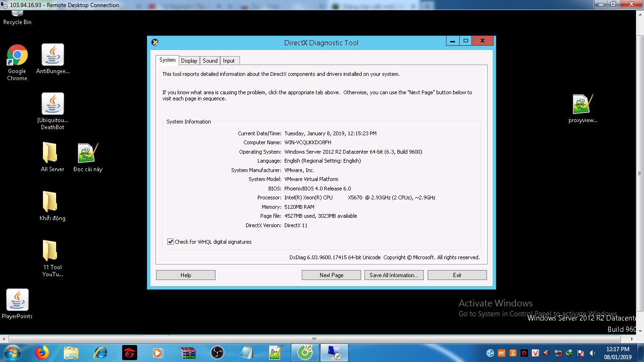Switch to the Sound tab
The width and height of the screenshot is (644, 362).
210,61
